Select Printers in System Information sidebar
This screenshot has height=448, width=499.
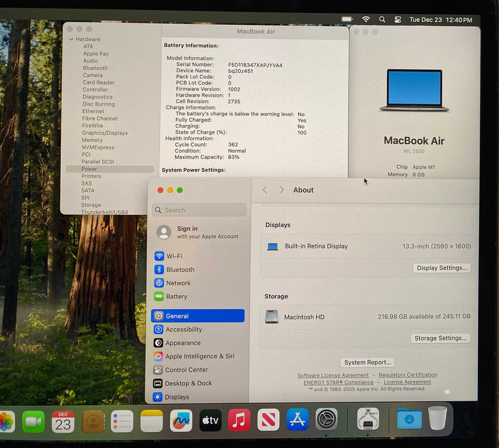(x=91, y=176)
